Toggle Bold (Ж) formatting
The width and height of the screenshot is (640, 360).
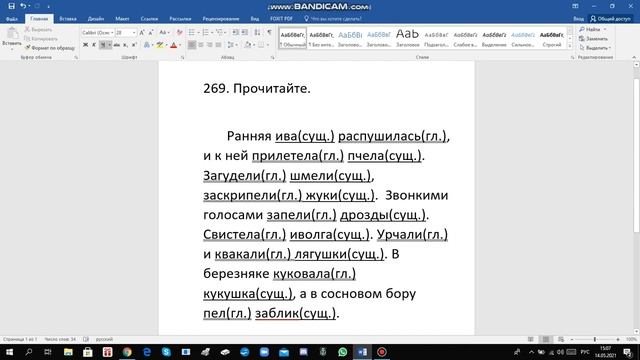point(85,45)
